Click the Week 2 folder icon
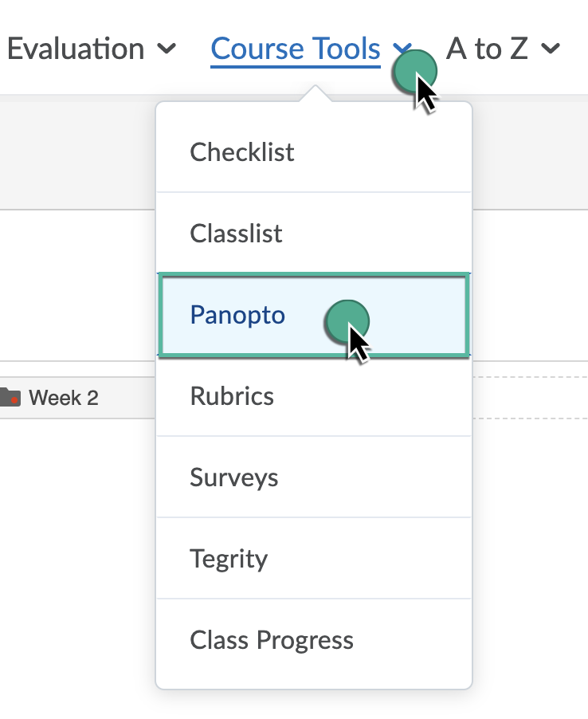Viewport: 588px width, 719px height. tap(10, 397)
